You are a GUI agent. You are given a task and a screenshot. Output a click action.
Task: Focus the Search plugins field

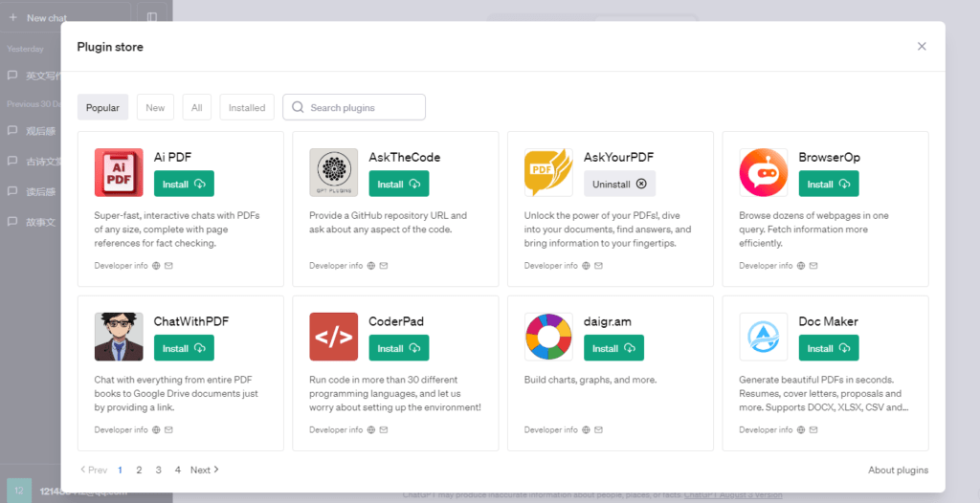[x=354, y=107]
